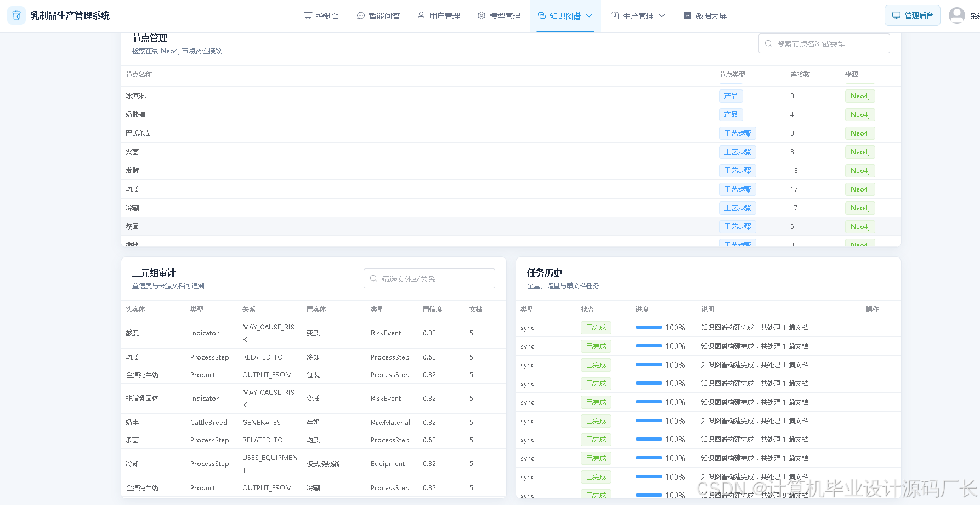The width and height of the screenshot is (980, 505).
Task: Click the 数据大屏 chart icon
Action: point(688,15)
